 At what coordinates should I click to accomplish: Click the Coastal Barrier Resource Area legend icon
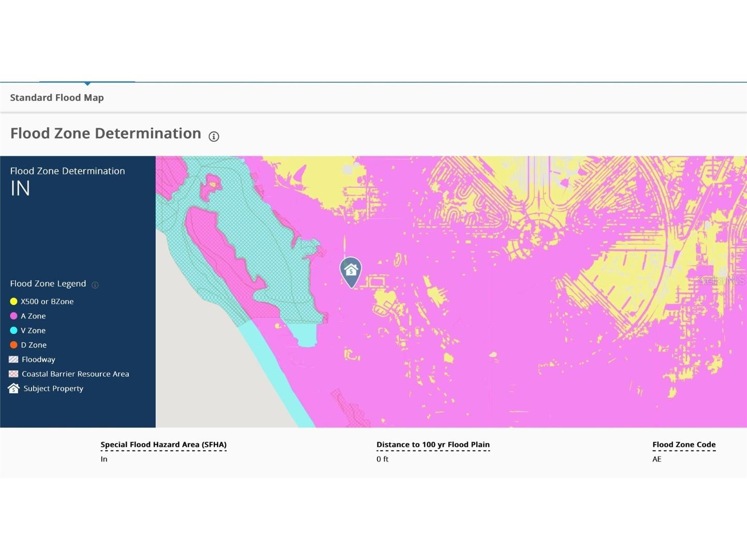point(14,374)
